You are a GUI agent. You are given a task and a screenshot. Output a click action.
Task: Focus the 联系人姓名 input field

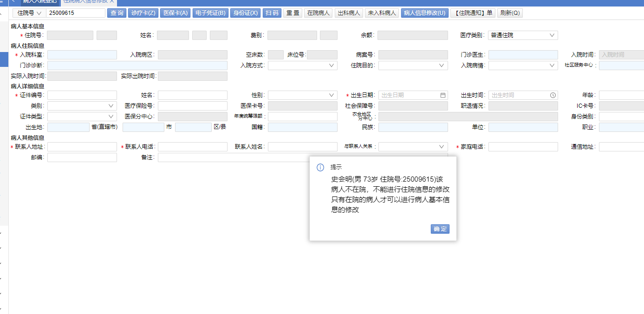(x=302, y=147)
